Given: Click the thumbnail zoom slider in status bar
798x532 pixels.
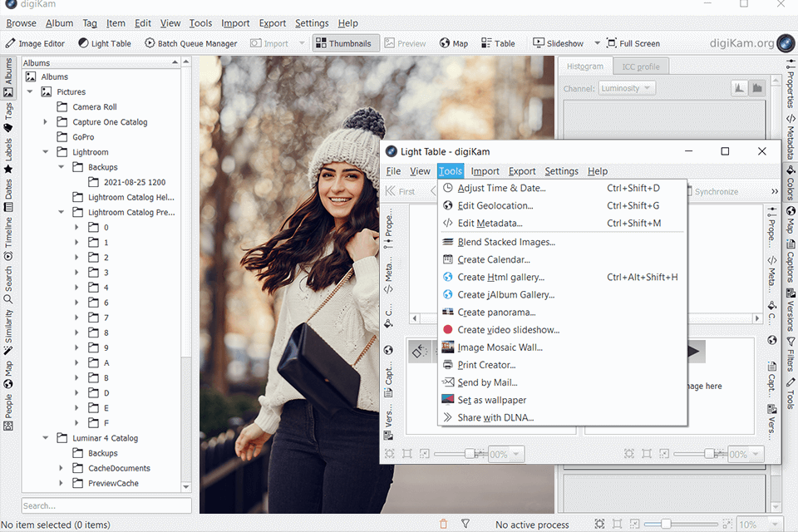Looking at the screenshot, I should 667,525.
